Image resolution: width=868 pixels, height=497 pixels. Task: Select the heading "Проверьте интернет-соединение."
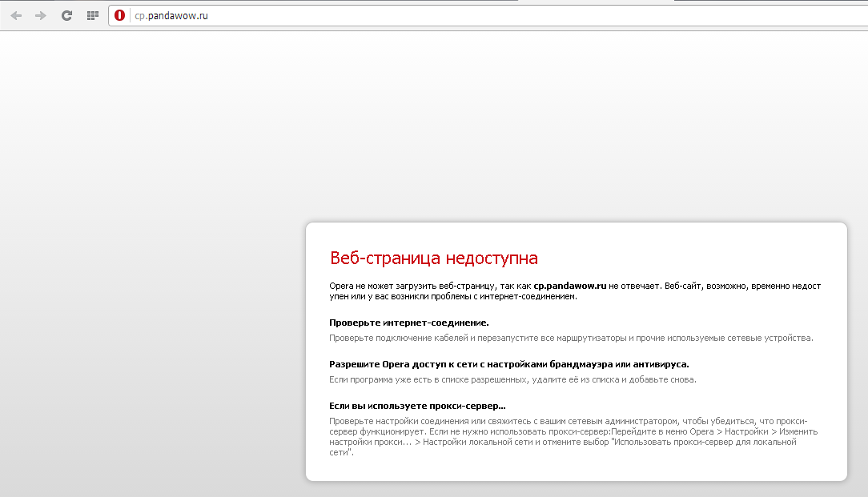(408, 323)
